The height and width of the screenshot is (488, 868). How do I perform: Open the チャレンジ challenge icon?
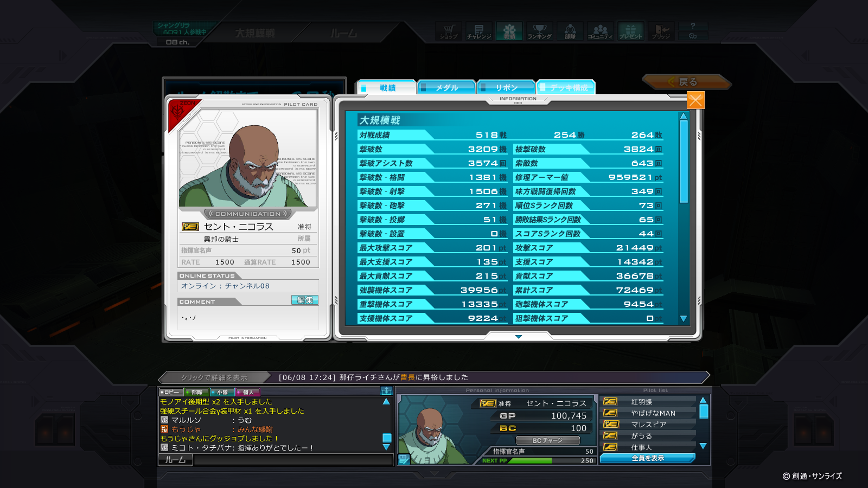(478, 31)
